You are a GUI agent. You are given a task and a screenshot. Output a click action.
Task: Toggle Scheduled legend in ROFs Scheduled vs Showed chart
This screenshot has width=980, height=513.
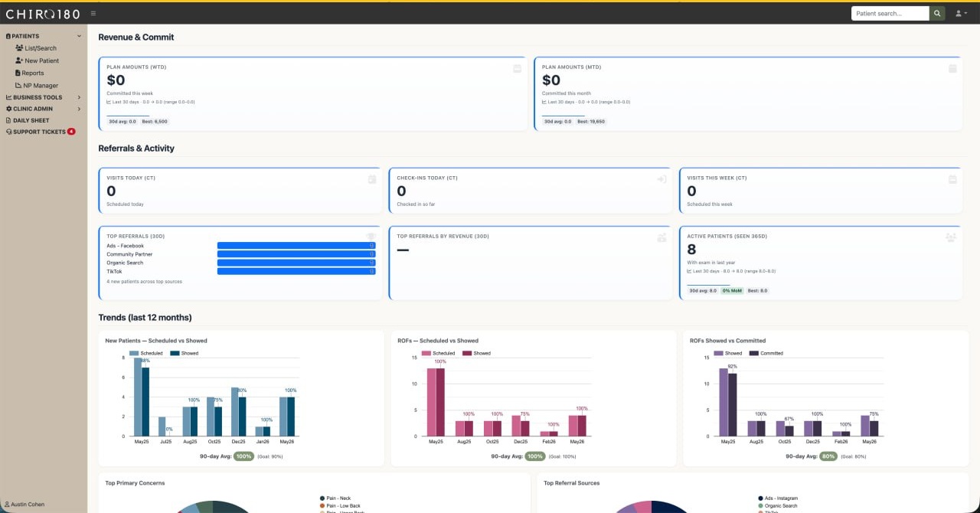[x=438, y=353]
